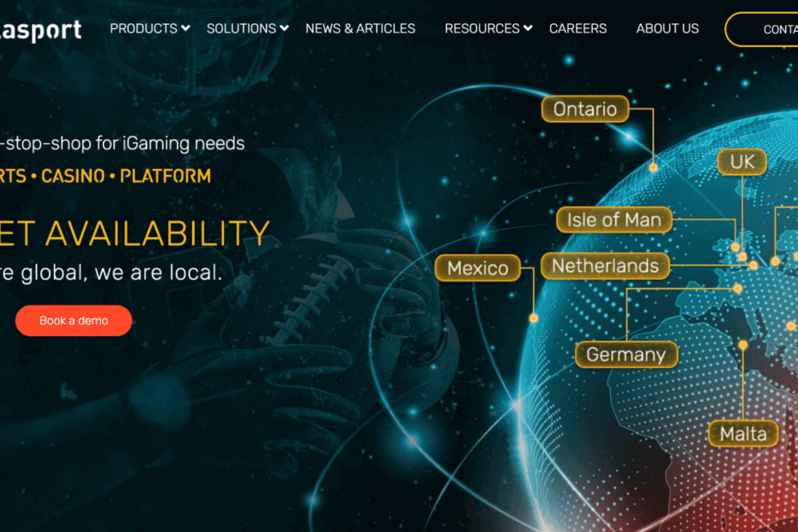Image resolution: width=798 pixels, height=532 pixels.
Task: Click the site logo in header
Action: 40,31
